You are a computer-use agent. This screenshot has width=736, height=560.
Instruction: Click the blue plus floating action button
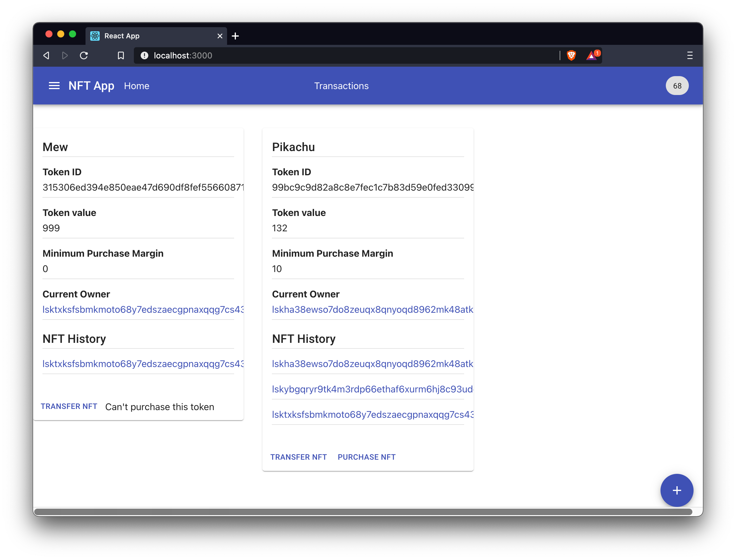pyautogui.click(x=676, y=490)
